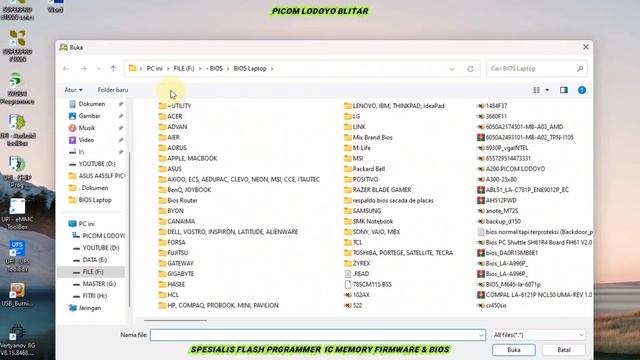640x360 pixels.
Task: Select PC ini in navigation tree
Action: [87, 224]
